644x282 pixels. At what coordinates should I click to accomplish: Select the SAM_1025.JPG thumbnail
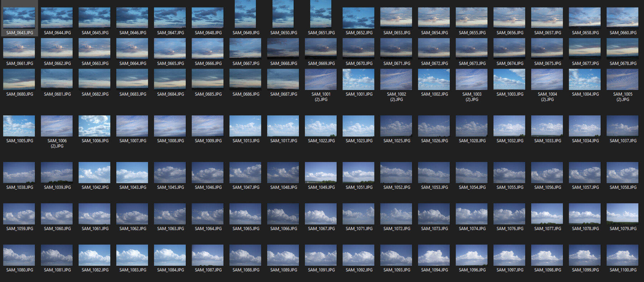tap(396, 126)
